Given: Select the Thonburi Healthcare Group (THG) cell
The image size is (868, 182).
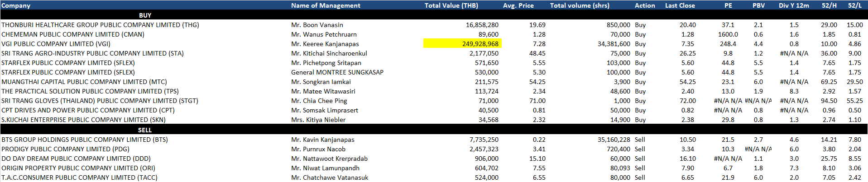Looking at the screenshot, I should 100,25.
